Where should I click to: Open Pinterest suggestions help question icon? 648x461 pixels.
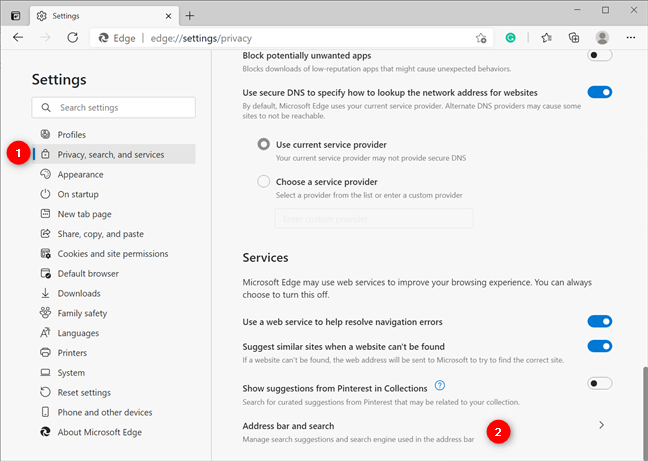[x=440, y=385]
